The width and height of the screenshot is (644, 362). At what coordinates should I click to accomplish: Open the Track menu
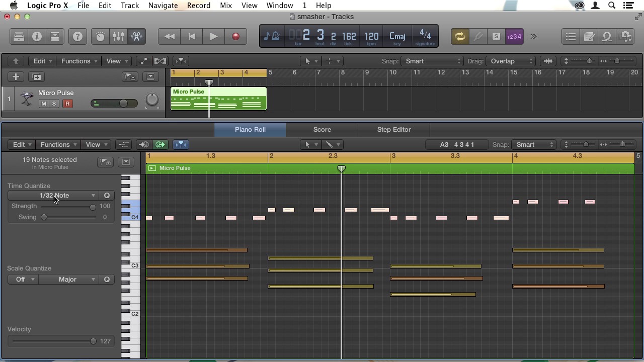click(x=130, y=6)
